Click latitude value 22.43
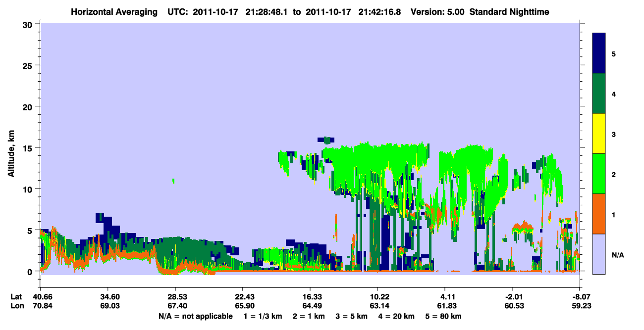The image size is (644, 330). click(x=242, y=297)
